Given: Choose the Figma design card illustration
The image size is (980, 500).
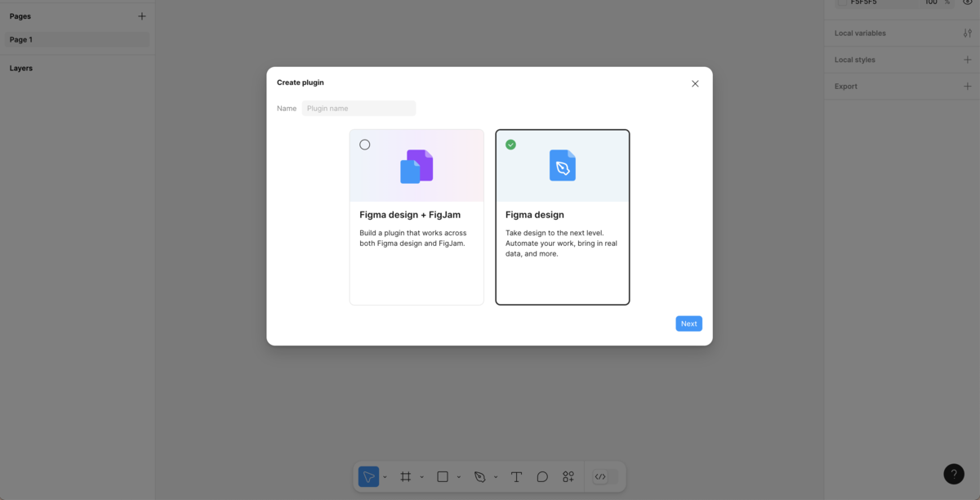Looking at the screenshot, I should coord(563,166).
